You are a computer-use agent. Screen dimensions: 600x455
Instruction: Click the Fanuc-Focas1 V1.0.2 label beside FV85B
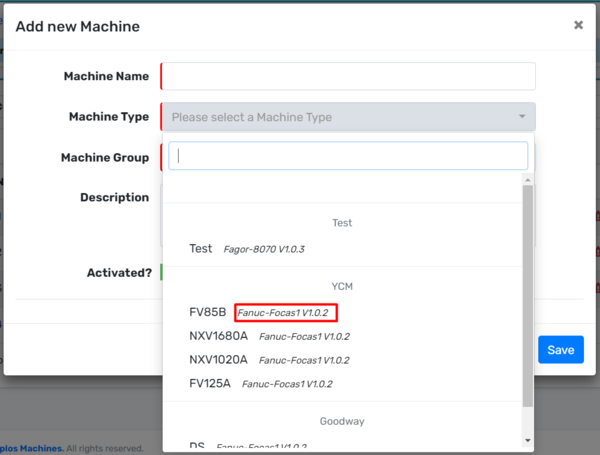283,312
